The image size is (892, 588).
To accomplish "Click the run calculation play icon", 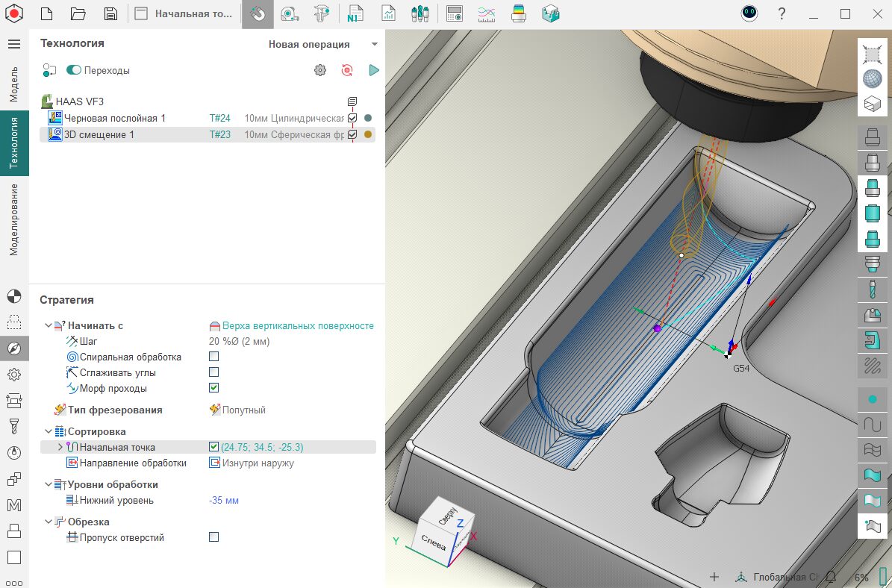I will point(374,70).
